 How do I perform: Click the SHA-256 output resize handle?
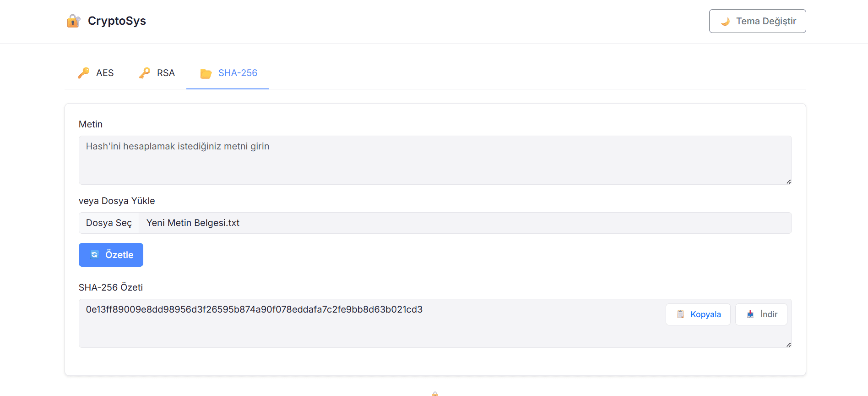(788, 345)
